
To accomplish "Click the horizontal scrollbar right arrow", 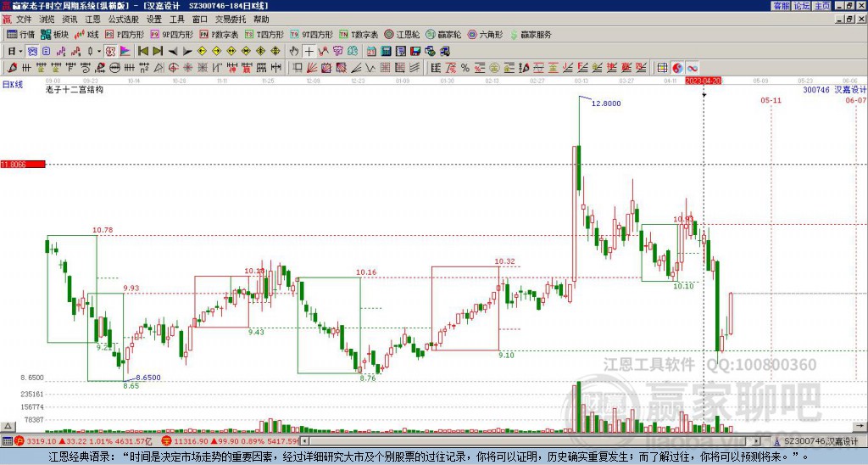I will pos(757,441).
